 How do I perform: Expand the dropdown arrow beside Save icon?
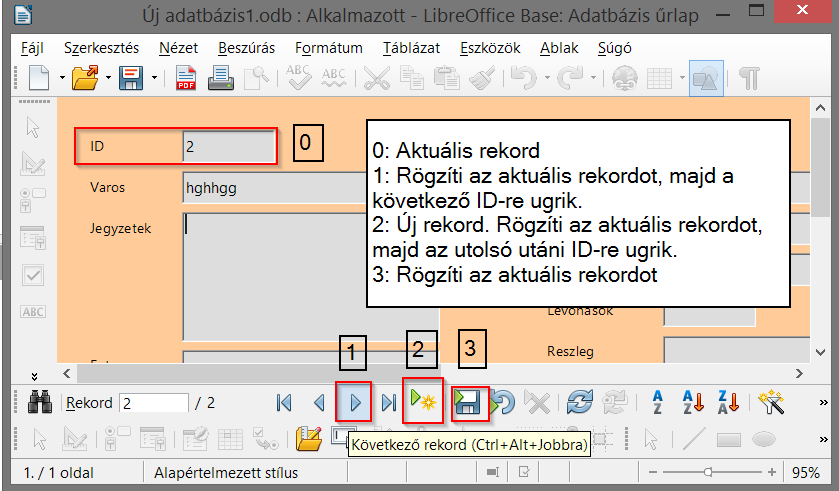[x=154, y=78]
